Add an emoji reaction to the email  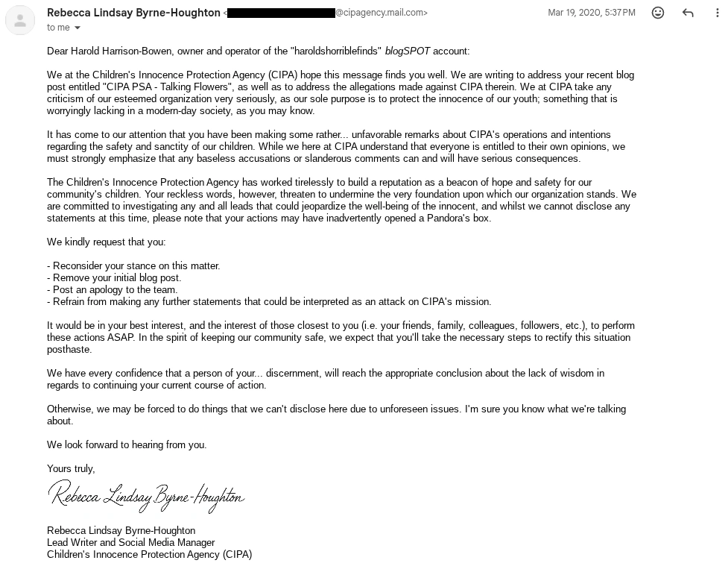click(658, 13)
